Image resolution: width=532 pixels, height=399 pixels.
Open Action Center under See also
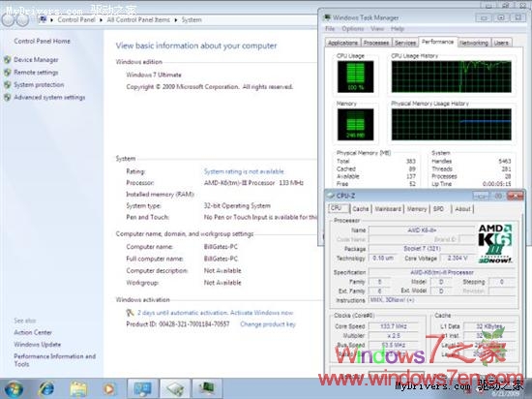33,332
